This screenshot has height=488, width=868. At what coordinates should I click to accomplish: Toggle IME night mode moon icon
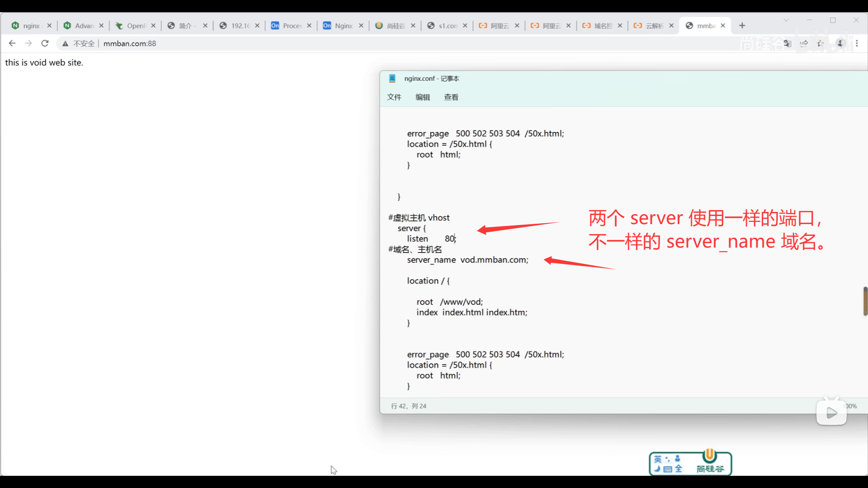pos(657,469)
